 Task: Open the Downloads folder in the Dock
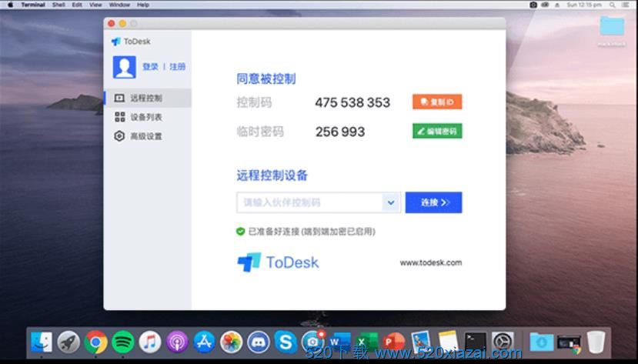[542, 342]
